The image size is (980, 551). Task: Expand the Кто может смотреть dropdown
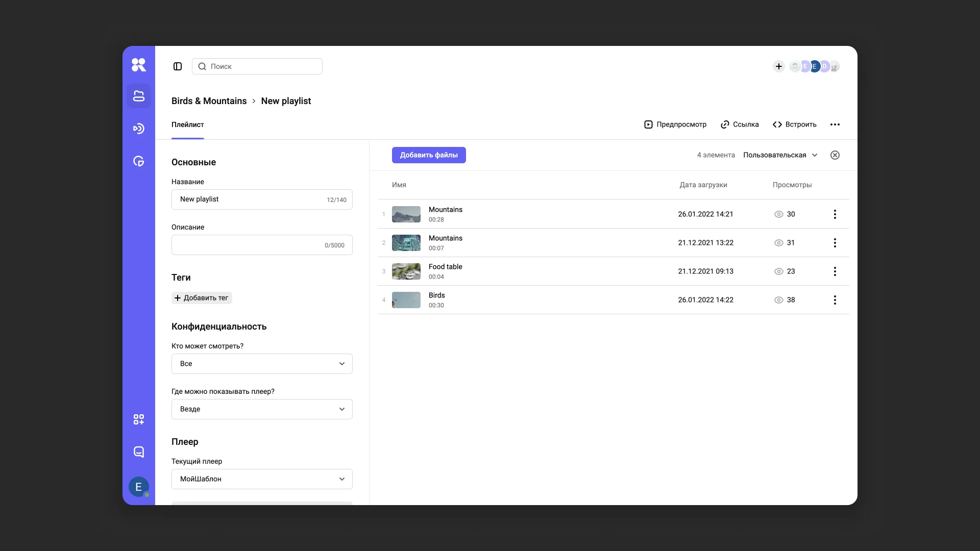[x=262, y=364]
